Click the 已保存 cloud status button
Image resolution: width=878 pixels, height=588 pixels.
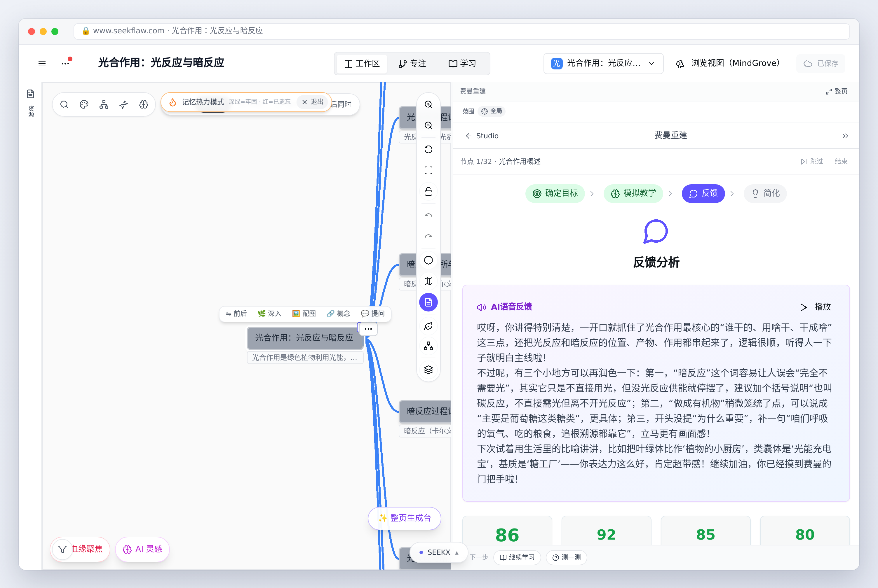click(821, 63)
